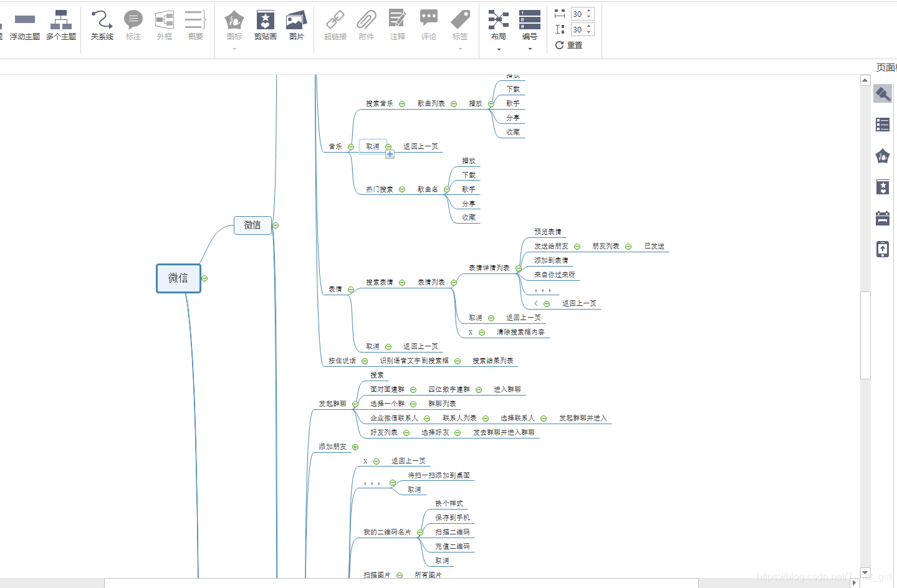
Task: Open the task calendar side panel
Action: [x=883, y=218]
